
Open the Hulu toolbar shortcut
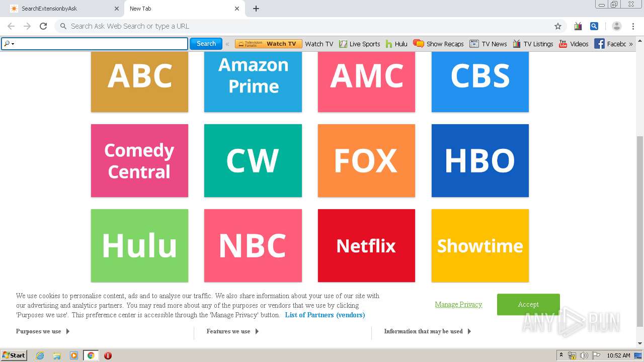pyautogui.click(x=396, y=44)
